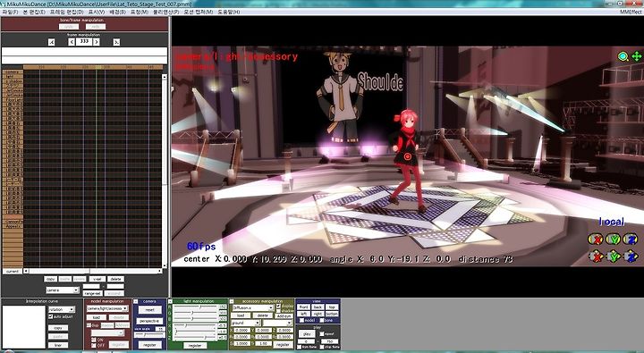
Task: Open the ground attachment dropdown
Action: (246, 323)
